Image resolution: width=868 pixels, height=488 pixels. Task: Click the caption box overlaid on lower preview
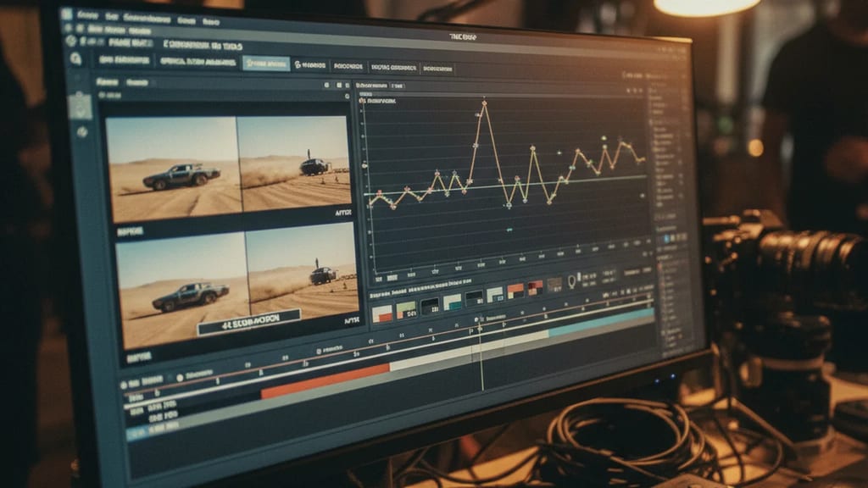[x=249, y=322]
